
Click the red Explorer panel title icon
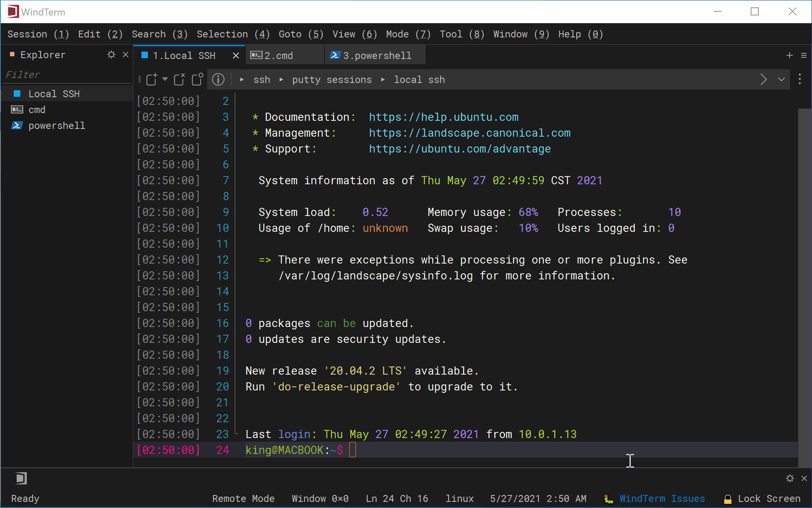pos(12,54)
